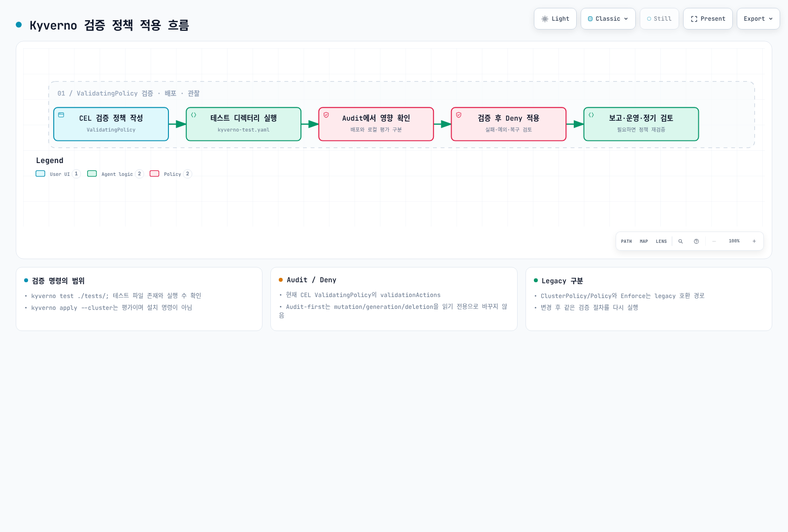
Task: Select the 보고·운영·정기 검토 node
Action: click(641, 124)
